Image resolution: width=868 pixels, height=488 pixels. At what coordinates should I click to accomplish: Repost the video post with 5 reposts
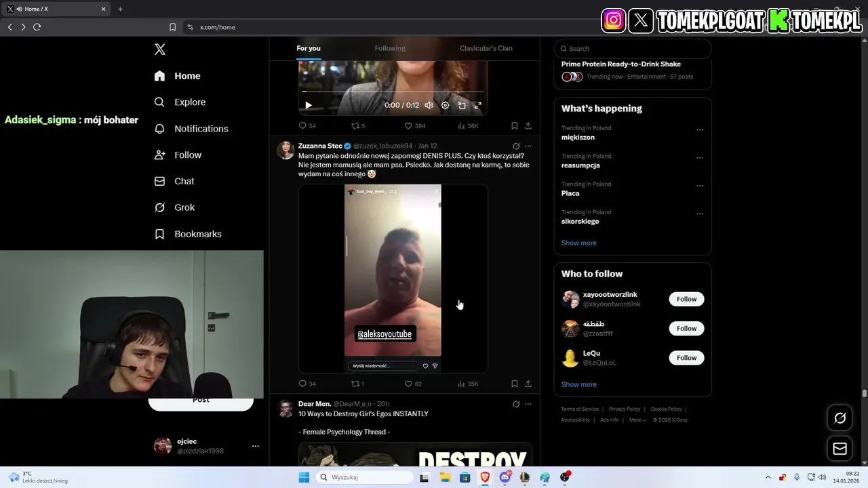(357, 125)
